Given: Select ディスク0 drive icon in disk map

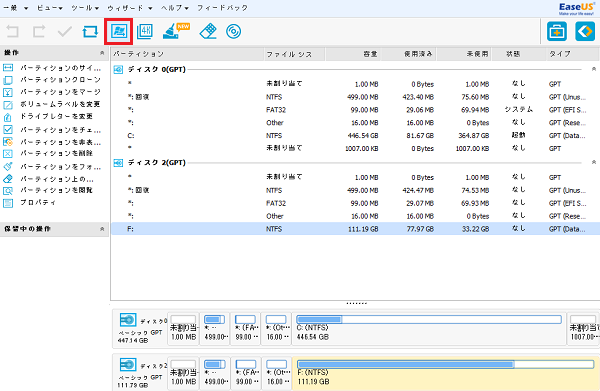Looking at the screenshot, I should click(128, 320).
